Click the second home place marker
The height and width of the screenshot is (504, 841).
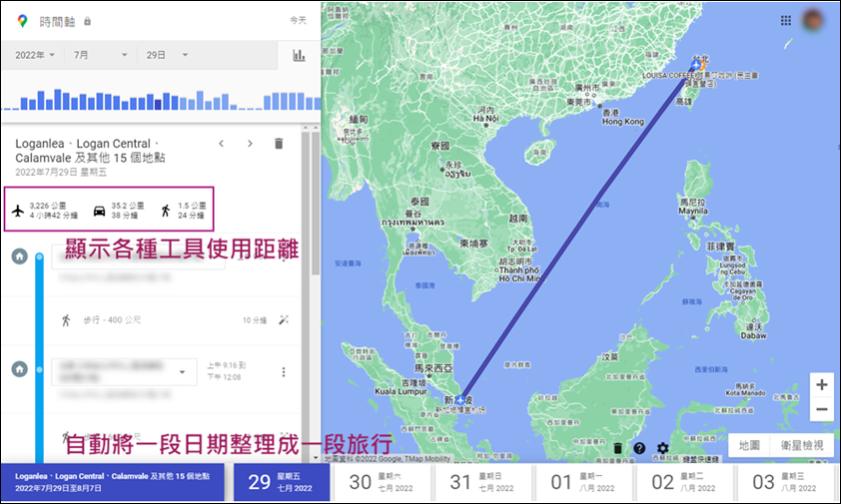click(x=20, y=369)
